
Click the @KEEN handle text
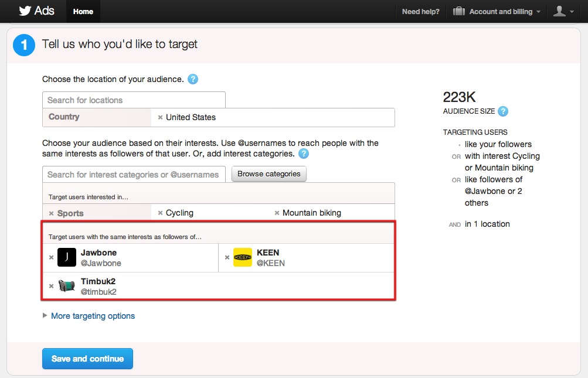[271, 263]
